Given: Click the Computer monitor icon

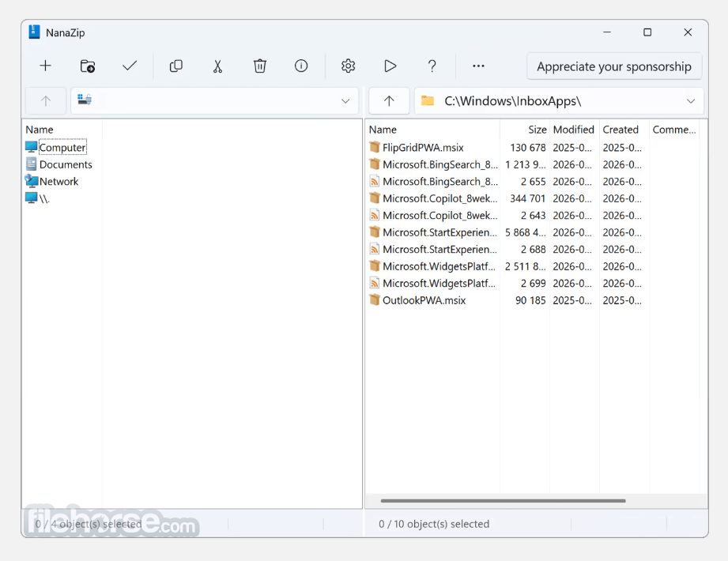Looking at the screenshot, I should click(31, 147).
